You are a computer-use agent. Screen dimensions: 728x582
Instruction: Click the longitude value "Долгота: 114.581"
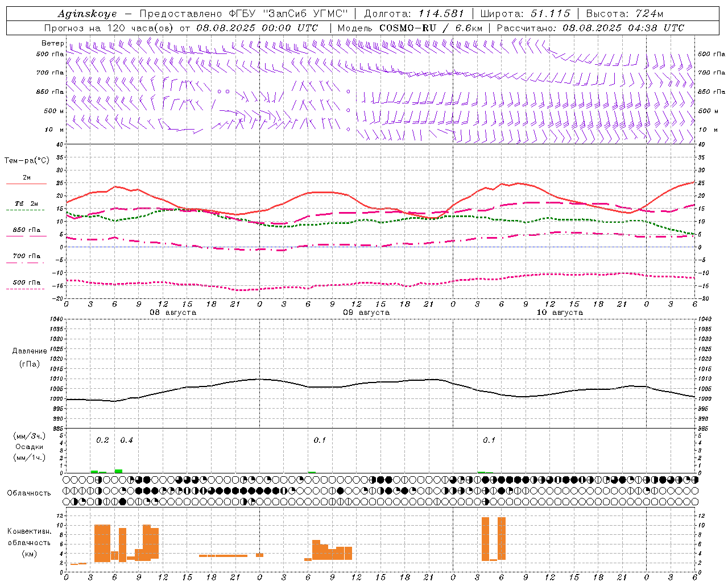click(414, 14)
